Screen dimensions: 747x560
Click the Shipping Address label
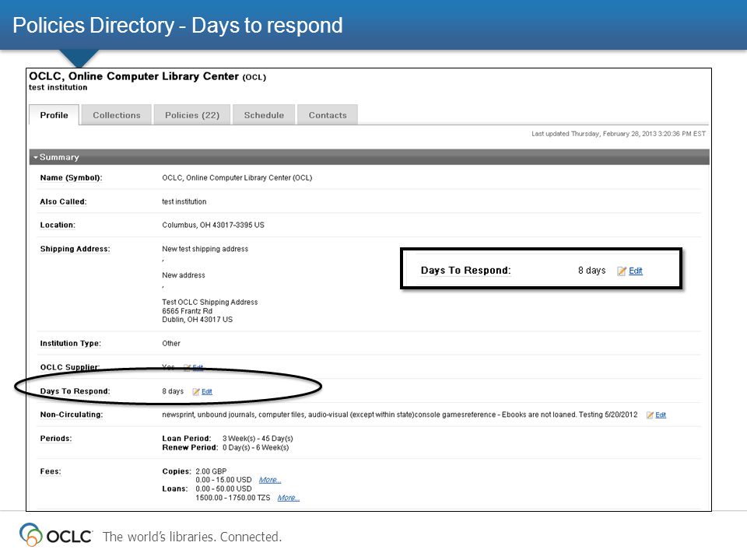pyautogui.click(x=75, y=249)
